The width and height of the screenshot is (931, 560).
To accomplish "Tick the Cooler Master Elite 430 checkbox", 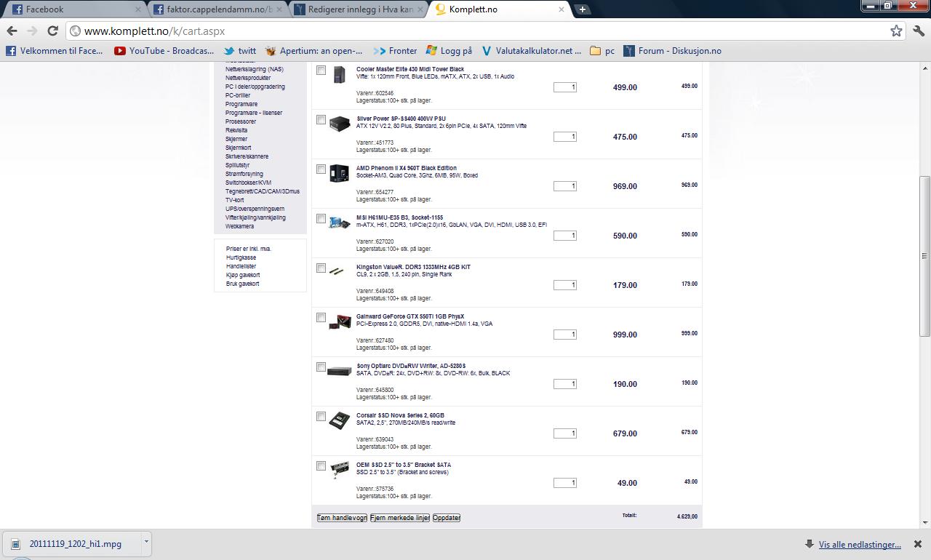I will pos(321,71).
